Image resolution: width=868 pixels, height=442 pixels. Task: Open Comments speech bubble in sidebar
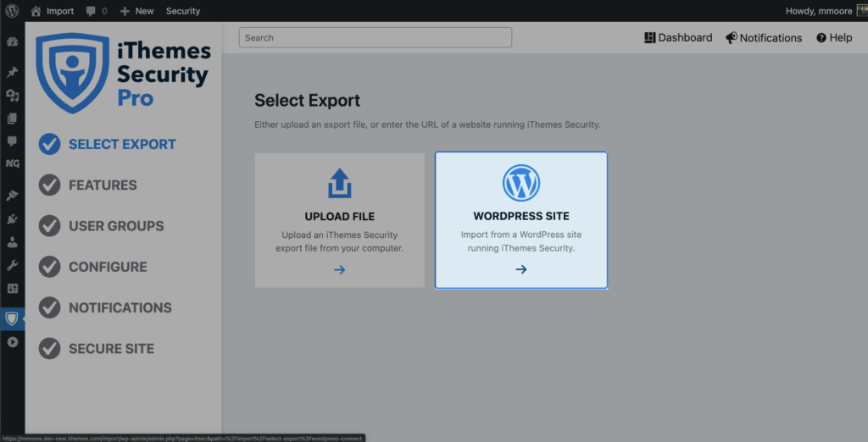[12, 141]
